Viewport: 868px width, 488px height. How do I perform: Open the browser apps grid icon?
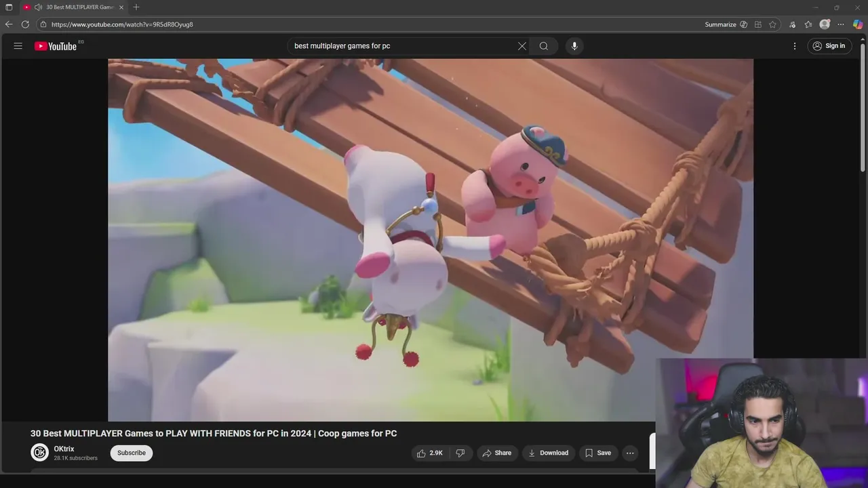click(x=758, y=24)
